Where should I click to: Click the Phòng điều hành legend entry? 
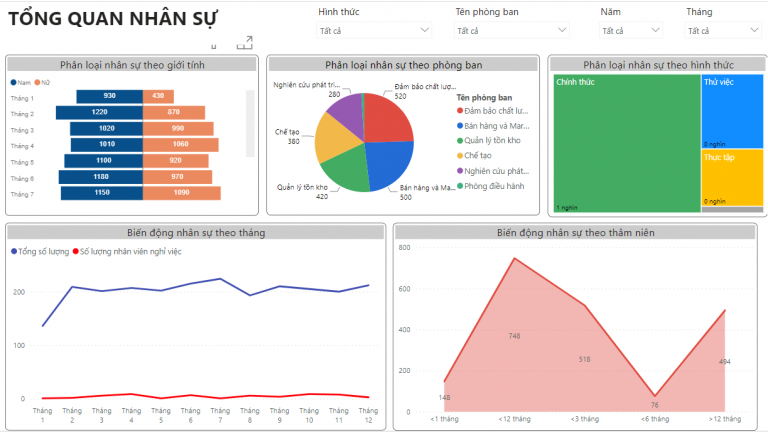490,186
